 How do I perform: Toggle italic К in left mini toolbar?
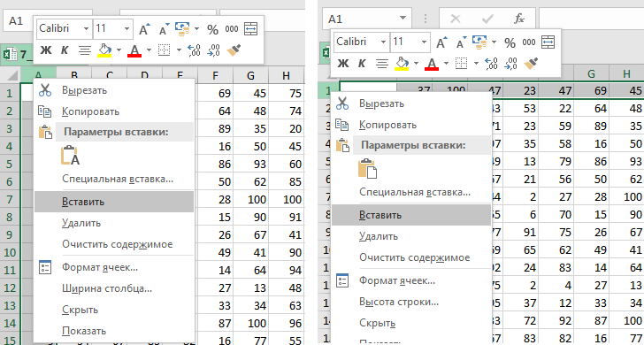65,50
